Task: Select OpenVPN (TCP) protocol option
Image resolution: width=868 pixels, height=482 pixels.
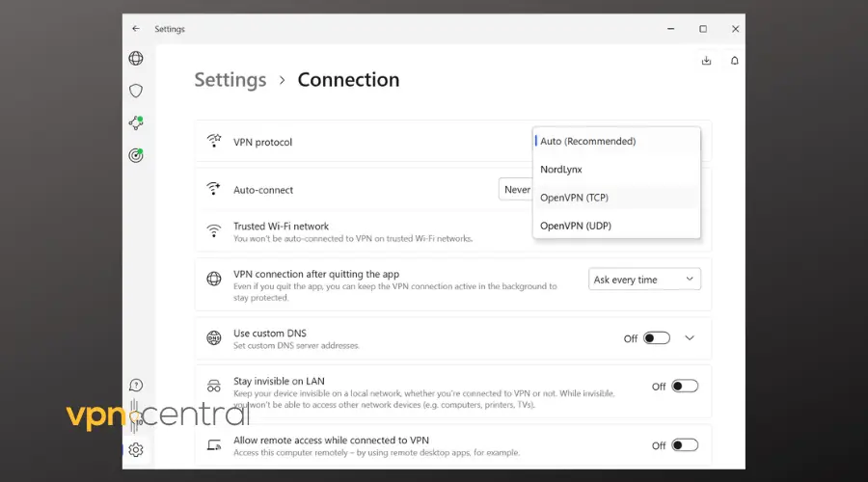Action: [616, 198]
